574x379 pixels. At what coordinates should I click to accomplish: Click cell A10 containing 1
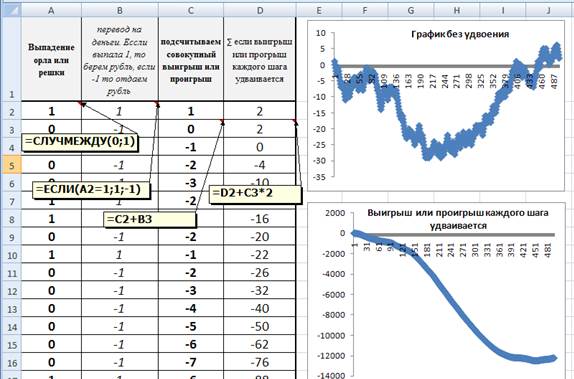(51, 255)
